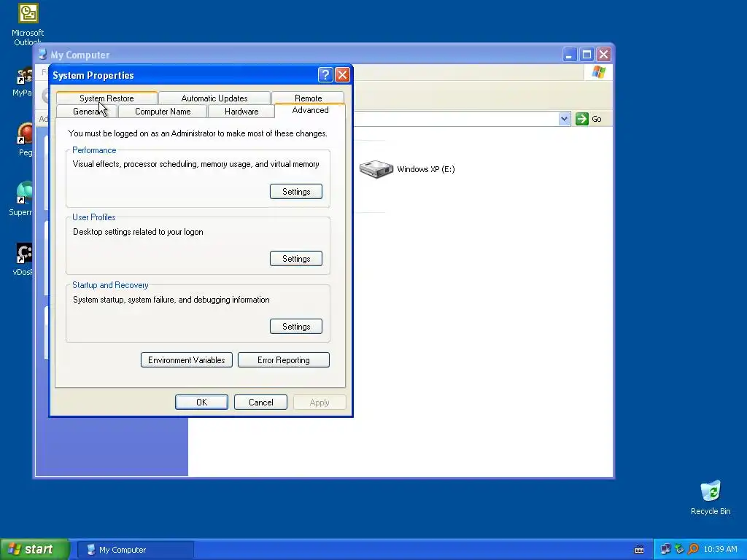Click the network computers tray icon

(x=665, y=550)
